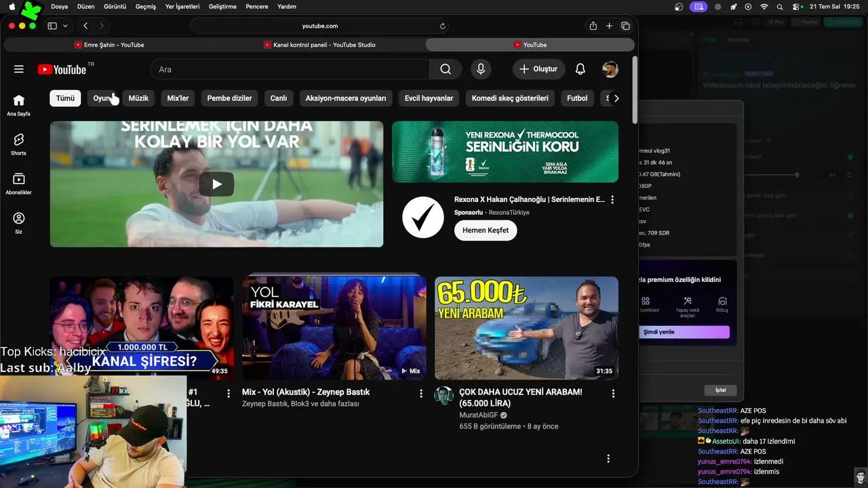Viewport: 868px width, 488px height.
Task: Add a new Safari tab
Action: coord(609,26)
